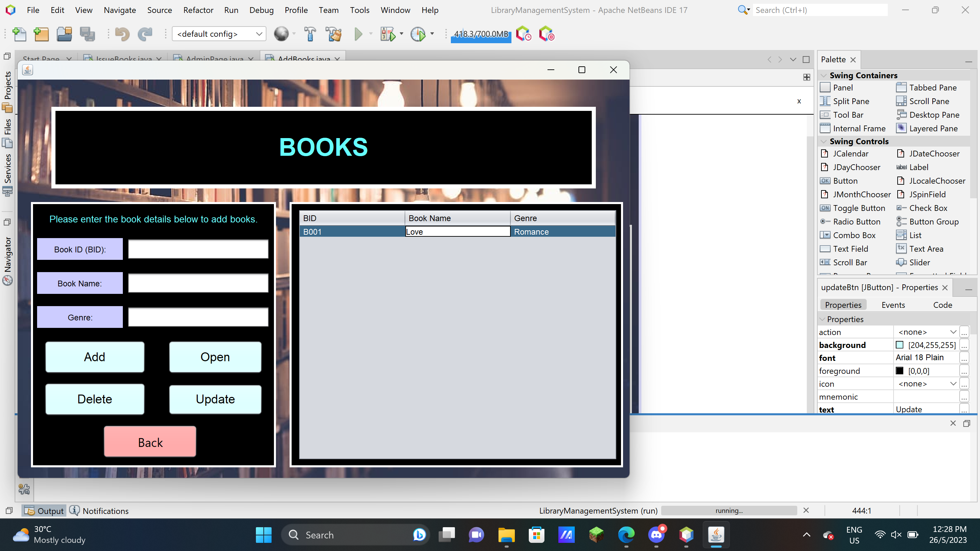Click the Delete button in Books form
The width and height of the screenshot is (980, 551).
click(95, 399)
